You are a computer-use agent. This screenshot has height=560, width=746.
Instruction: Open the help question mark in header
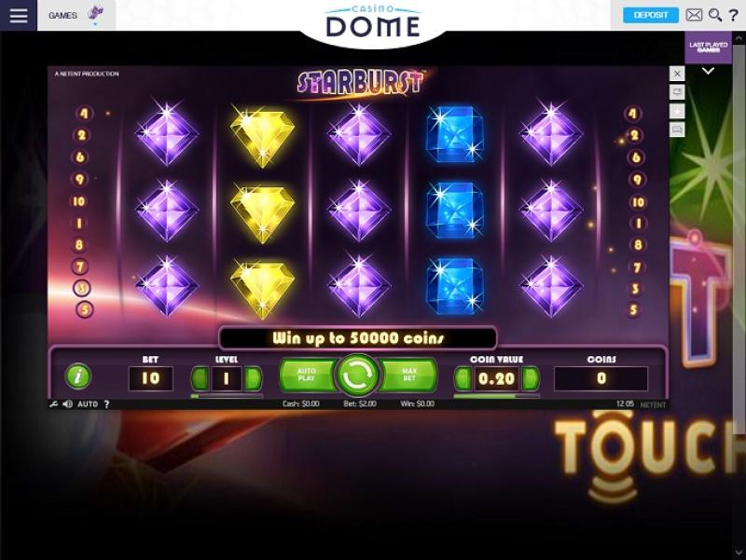(x=733, y=15)
